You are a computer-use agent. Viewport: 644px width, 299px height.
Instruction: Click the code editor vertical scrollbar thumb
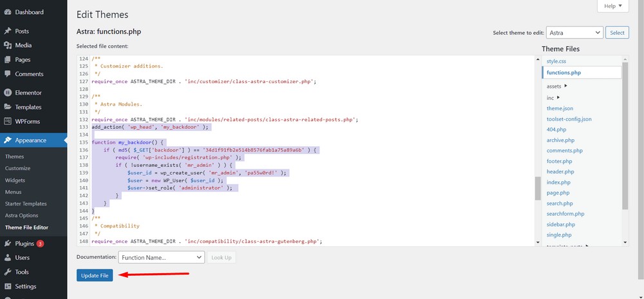pyautogui.click(x=538, y=188)
